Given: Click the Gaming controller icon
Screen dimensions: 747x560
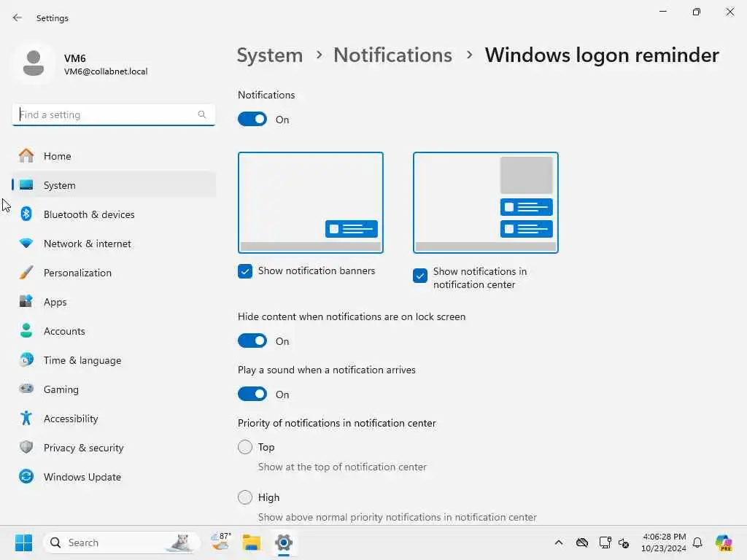Looking at the screenshot, I should click(x=26, y=389).
